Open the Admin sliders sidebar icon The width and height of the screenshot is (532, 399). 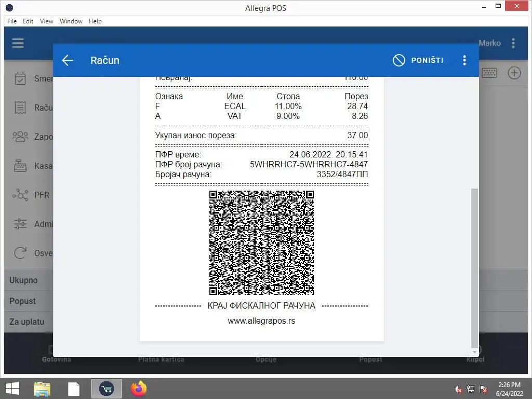(20, 224)
